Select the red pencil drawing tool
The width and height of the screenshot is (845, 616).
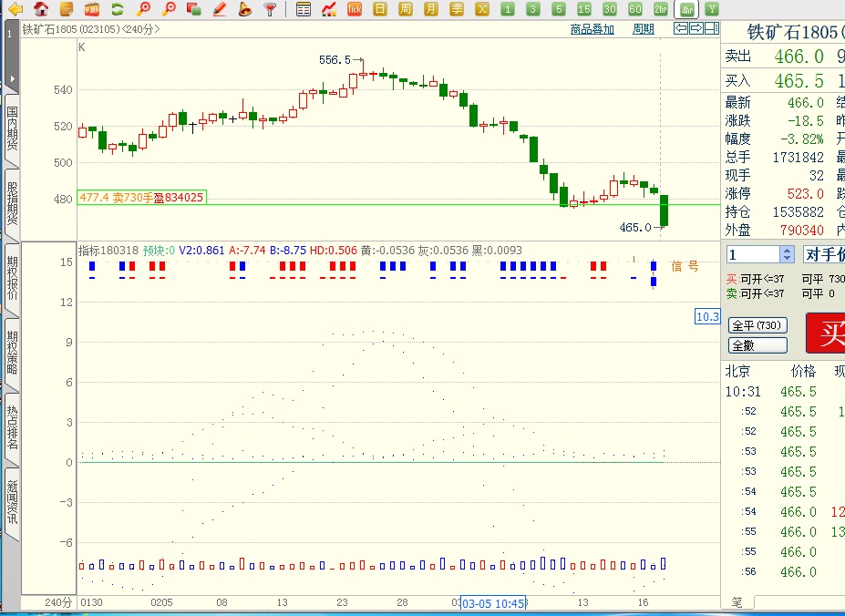pos(219,9)
